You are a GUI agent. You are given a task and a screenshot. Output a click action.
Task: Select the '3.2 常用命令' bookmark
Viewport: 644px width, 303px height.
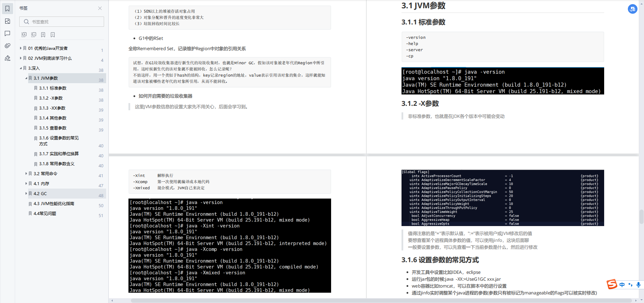point(45,174)
